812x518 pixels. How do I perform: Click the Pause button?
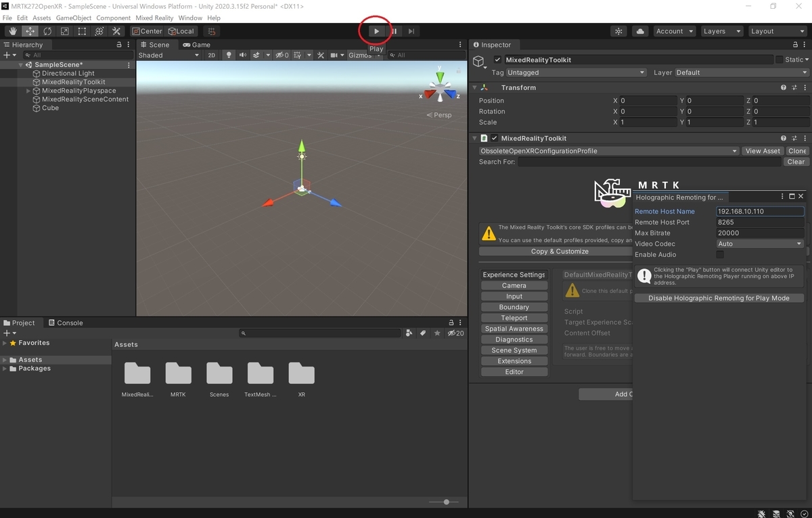pyautogui.click(x=394, y=31)
